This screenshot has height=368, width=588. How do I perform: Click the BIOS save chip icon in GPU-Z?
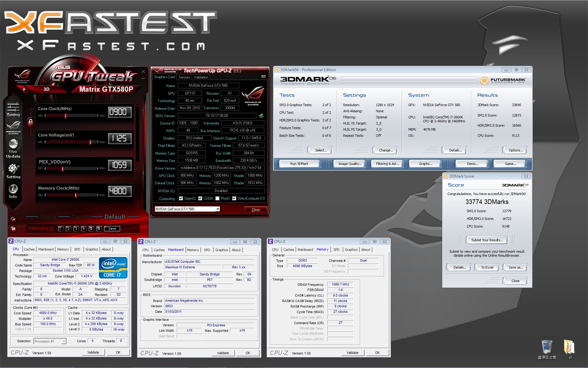coord(261,116)
